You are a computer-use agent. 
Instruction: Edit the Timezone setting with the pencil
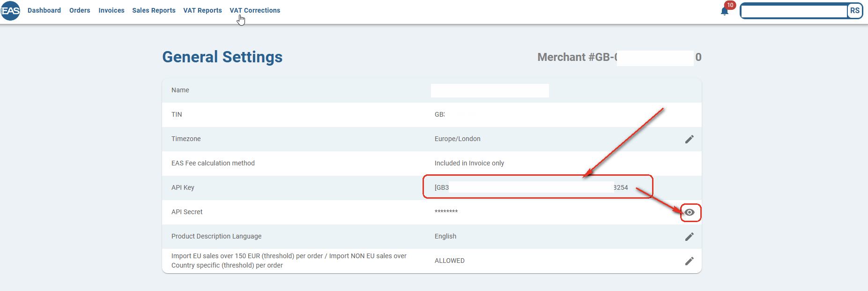689,139
